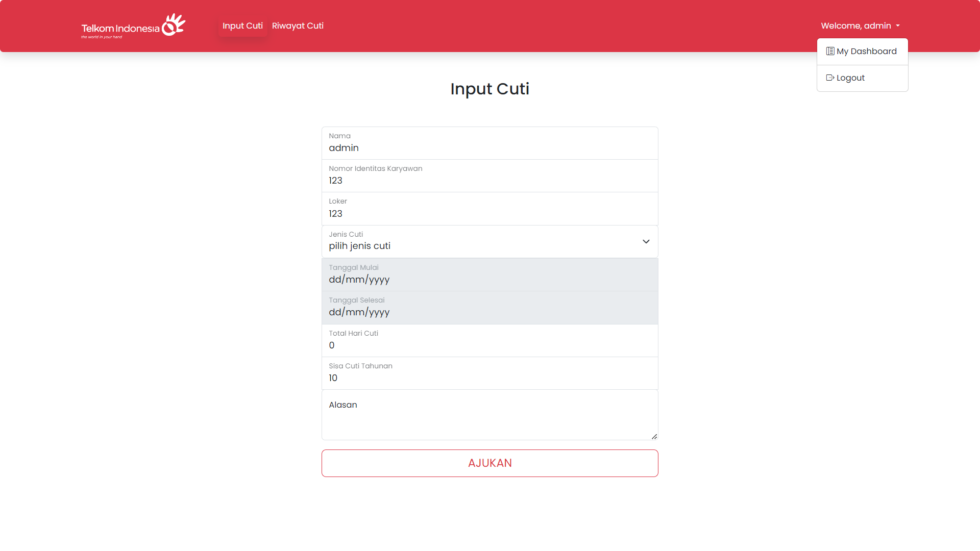Switch to Riwayat Cuti tab

point(298,26)
